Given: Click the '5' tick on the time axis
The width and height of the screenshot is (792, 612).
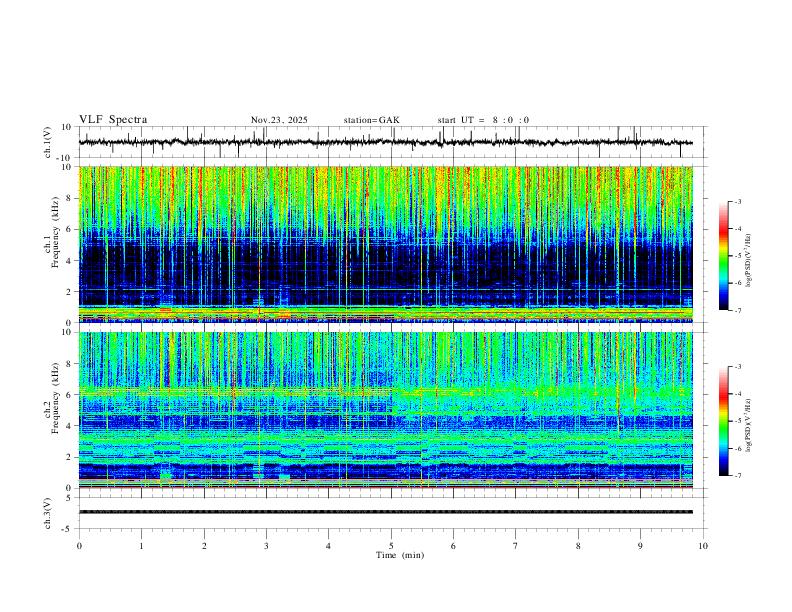Looking at the screenshot, I should coord(391,546).
